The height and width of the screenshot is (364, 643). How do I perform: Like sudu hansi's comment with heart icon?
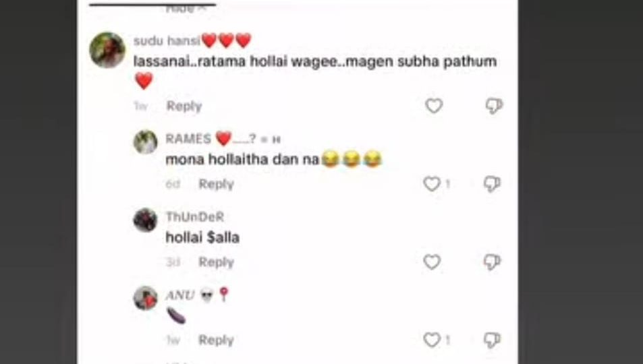(x=433, y=106)
